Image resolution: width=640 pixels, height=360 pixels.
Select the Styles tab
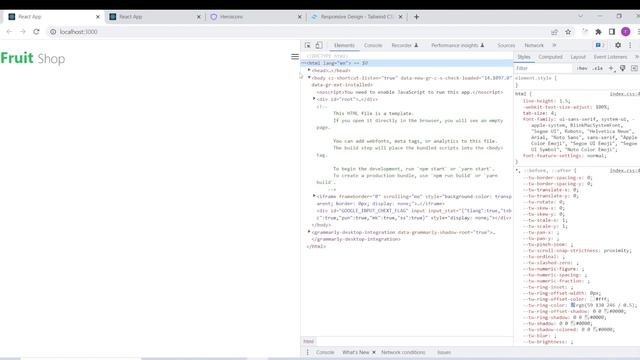[524, 57]
